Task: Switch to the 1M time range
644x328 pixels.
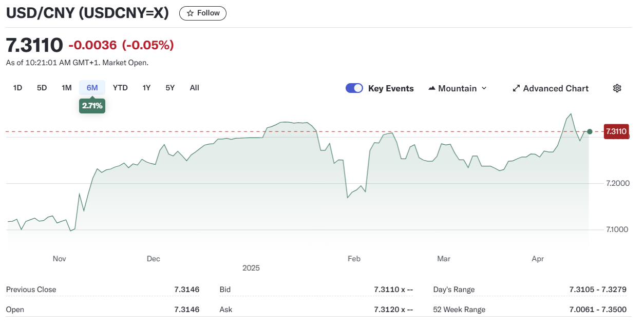Action: coord(66,88)
